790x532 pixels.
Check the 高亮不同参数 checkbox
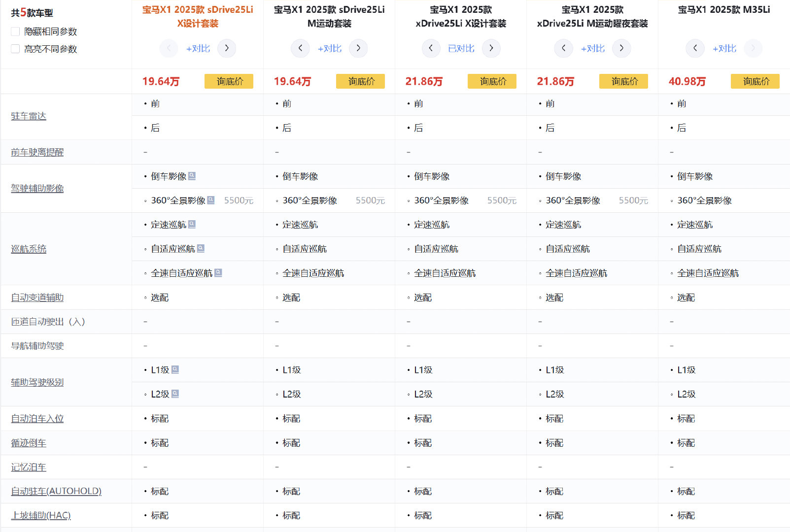[15, 49]
